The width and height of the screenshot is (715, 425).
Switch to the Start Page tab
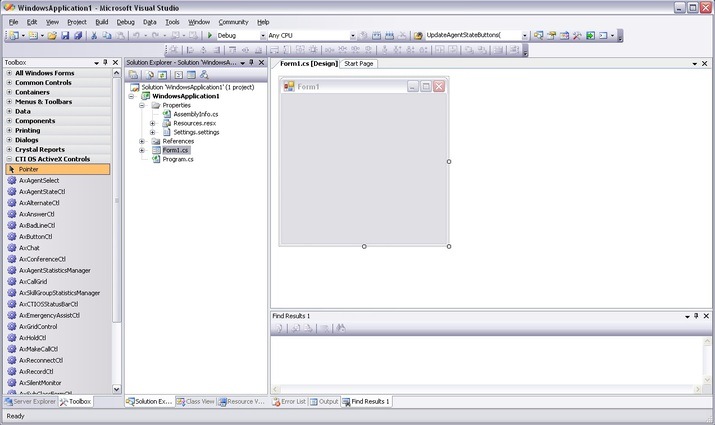tap(359, 63)
